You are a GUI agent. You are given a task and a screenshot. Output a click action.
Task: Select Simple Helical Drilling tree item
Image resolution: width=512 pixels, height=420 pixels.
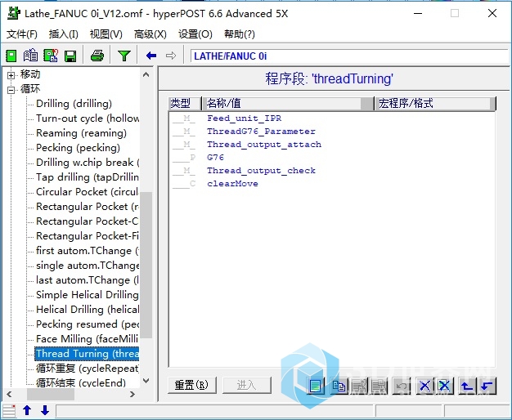(88, 295)
